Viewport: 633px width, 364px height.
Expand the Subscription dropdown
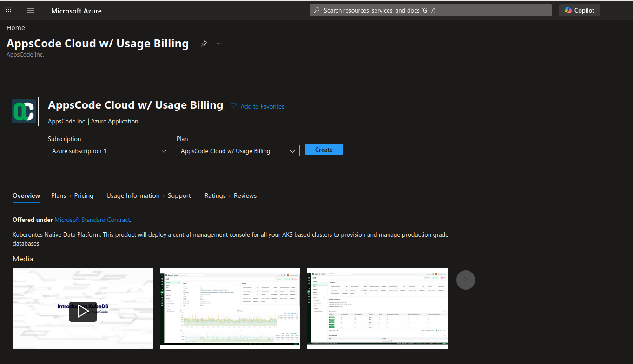pos(109,151)
